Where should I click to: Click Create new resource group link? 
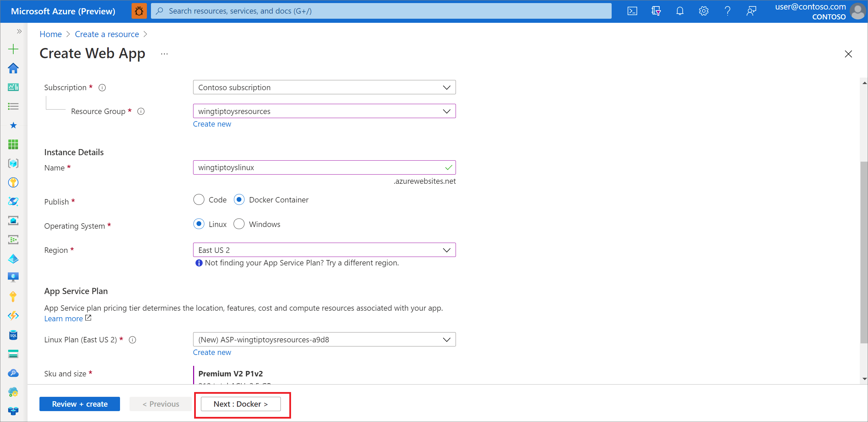212,124
